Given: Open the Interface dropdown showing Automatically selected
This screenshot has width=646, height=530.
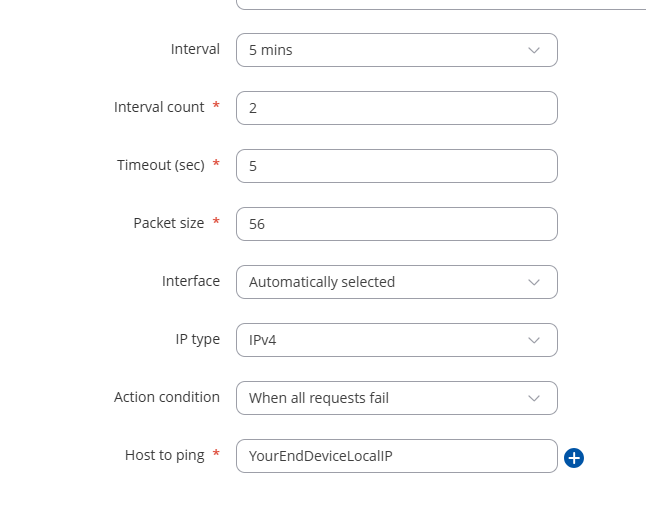Looking at the screenshot, I should point(397,282).
